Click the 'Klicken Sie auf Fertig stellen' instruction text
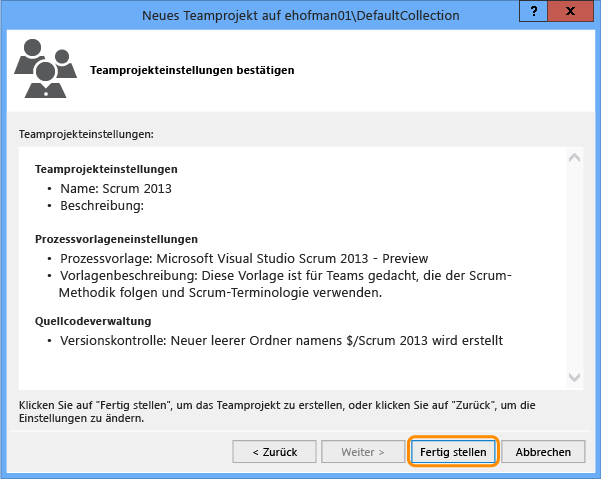Image resolution: width=601 pixels, height=479 pixels. pyautogui.click(x=277, y=412)
